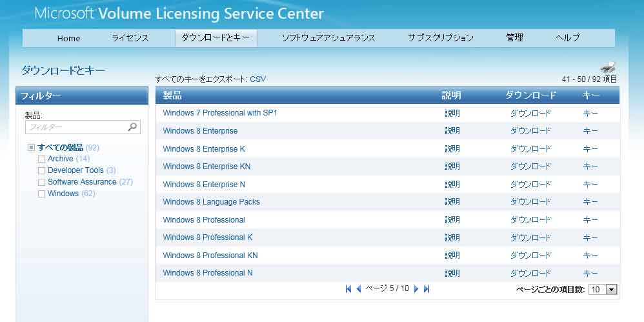
Task: Open the サブスクリプション menu
Action: pyautogui.click(x=440, y=38)
